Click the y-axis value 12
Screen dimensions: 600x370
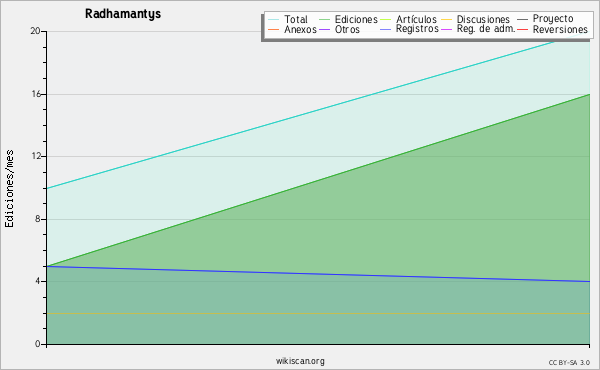tap(35, 156)
